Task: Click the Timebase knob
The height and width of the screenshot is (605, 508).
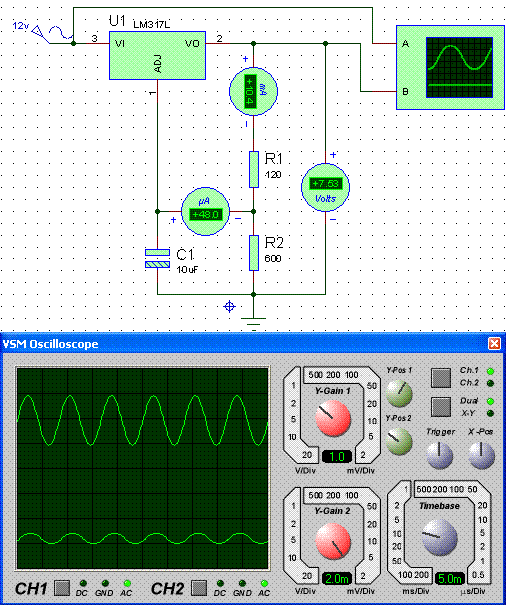Action: pos(439,537)
